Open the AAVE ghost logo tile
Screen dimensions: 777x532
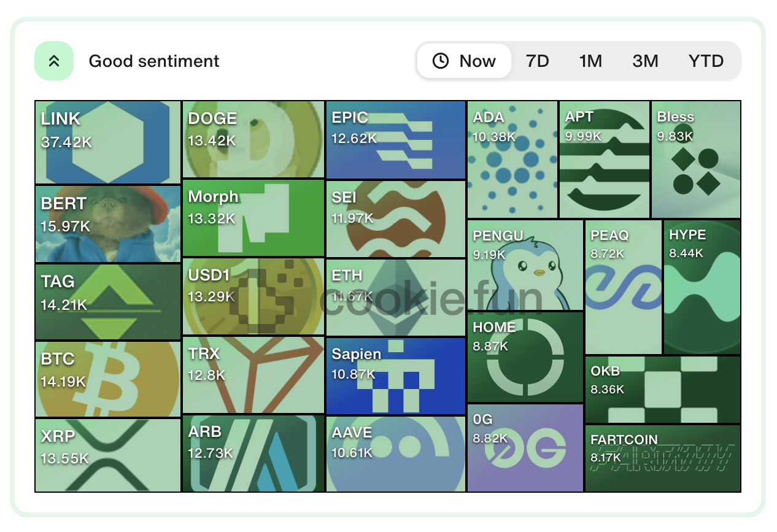pos(396,454)
